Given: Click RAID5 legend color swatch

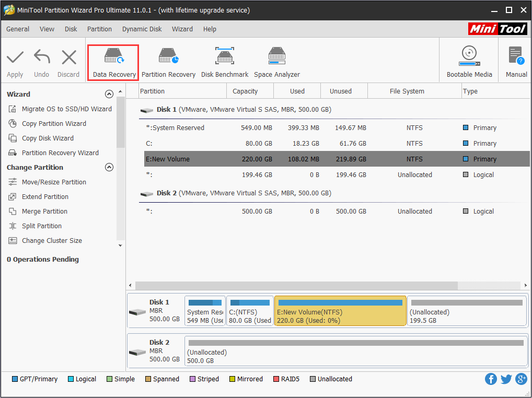Looking at the screenshot, I should 276,379.
